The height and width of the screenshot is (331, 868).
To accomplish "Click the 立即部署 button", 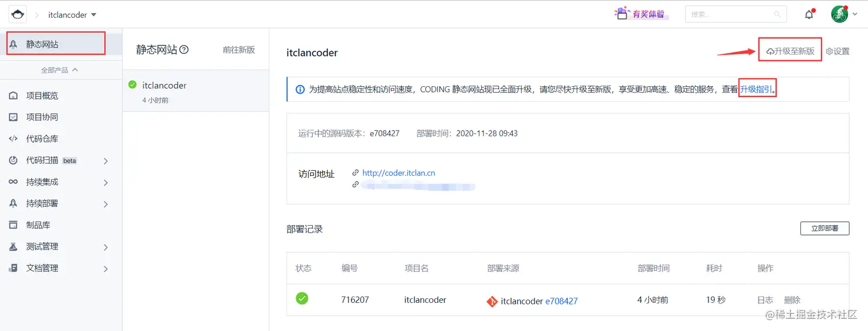I will coord(824,228).
